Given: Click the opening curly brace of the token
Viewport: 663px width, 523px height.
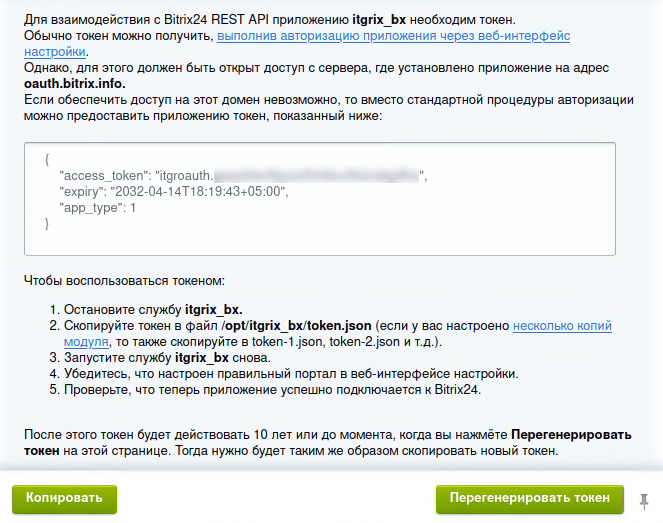Looking at the screenshot, I should click(47, 160).
